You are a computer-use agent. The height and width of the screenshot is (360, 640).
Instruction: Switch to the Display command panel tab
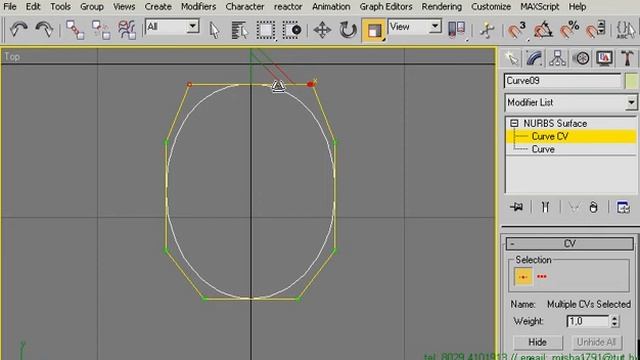click(x=604, y=58)
